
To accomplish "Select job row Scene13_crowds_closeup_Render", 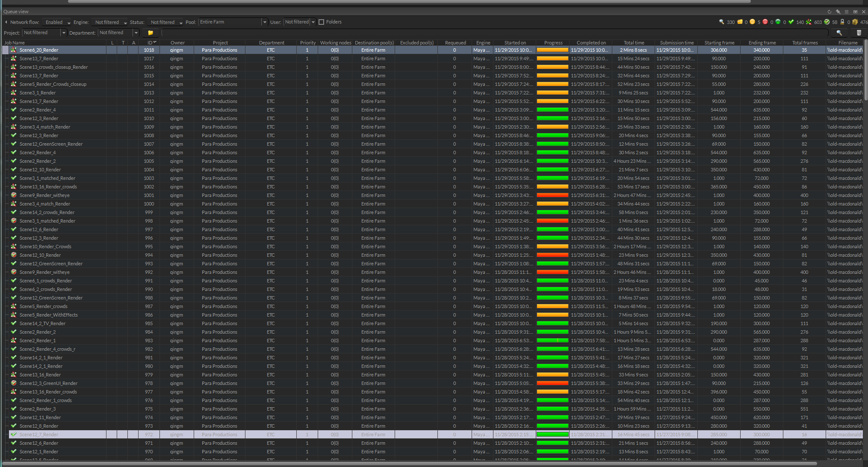I will [x=435, y=67].
